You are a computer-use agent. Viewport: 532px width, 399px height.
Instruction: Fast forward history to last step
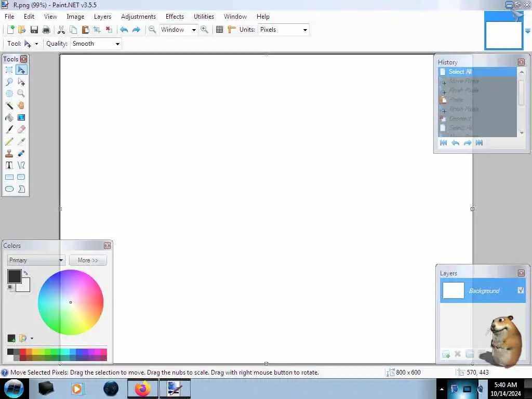pos(479,142)
